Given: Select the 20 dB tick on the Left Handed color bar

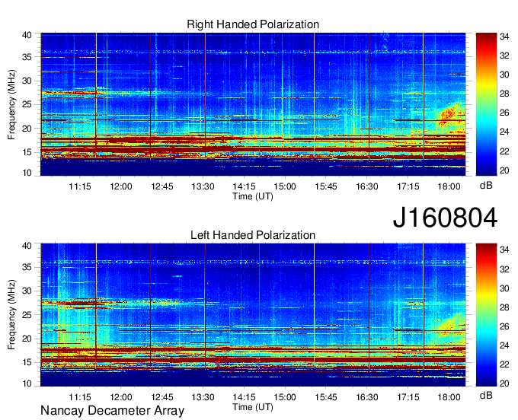Looking at the screenshot, I should (x=504, y=383).
